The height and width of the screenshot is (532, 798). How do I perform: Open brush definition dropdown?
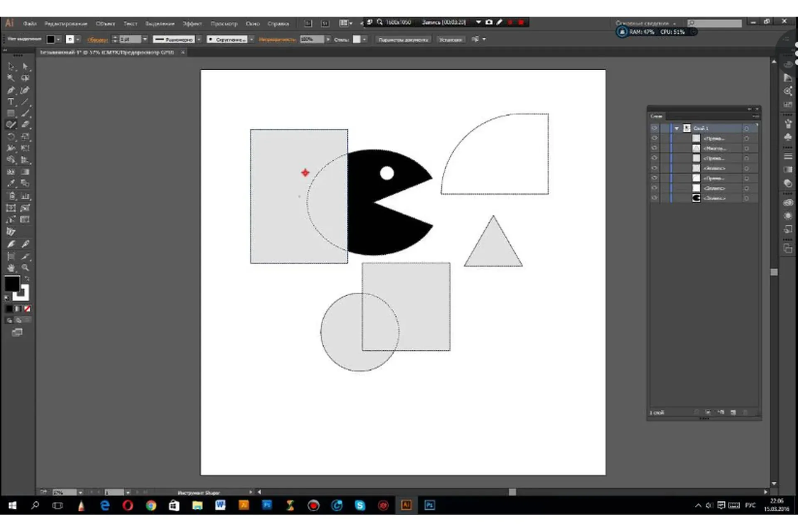pos(251,39)
